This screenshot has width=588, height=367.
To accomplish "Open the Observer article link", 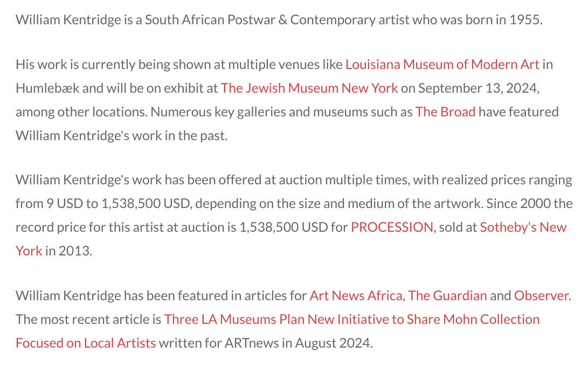I will [541, 295].
